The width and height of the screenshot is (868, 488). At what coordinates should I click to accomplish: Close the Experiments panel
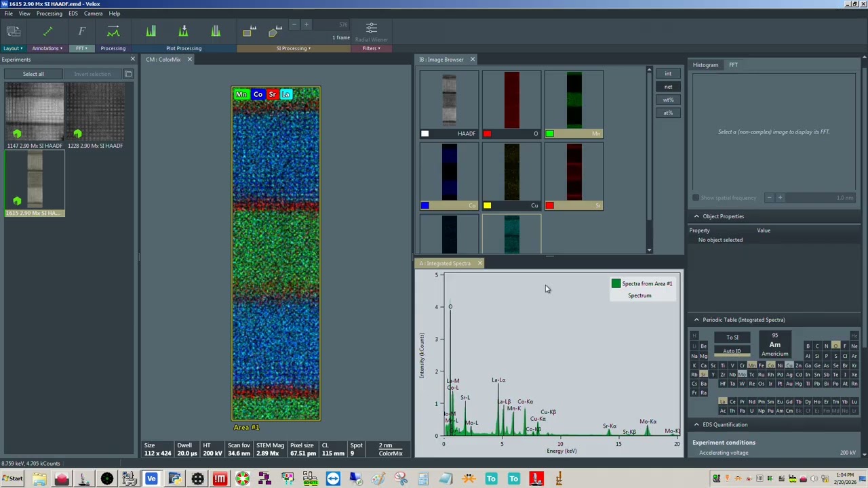132,60
